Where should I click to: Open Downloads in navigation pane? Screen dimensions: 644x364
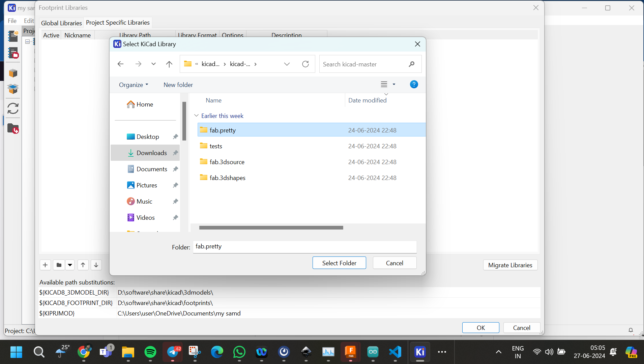[145, 153]
